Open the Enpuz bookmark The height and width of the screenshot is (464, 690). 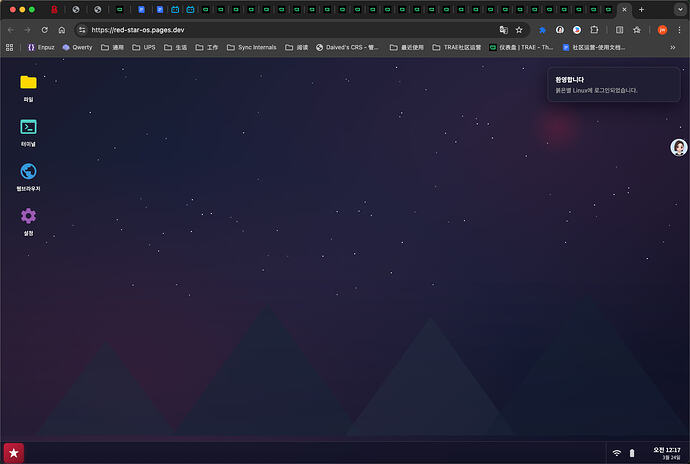tap(41, 47)
